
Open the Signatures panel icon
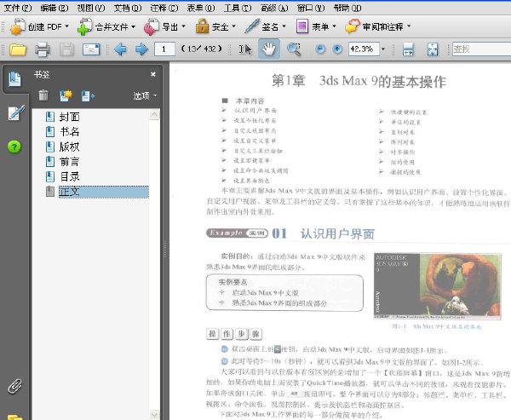coord(15,113)
